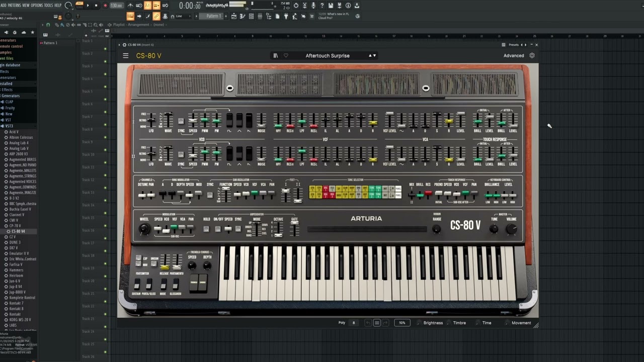Like the Aftertouch Surprise preset with heart
Image resolution: width=644 pixels, height=362 pixels.
point(286,56)
